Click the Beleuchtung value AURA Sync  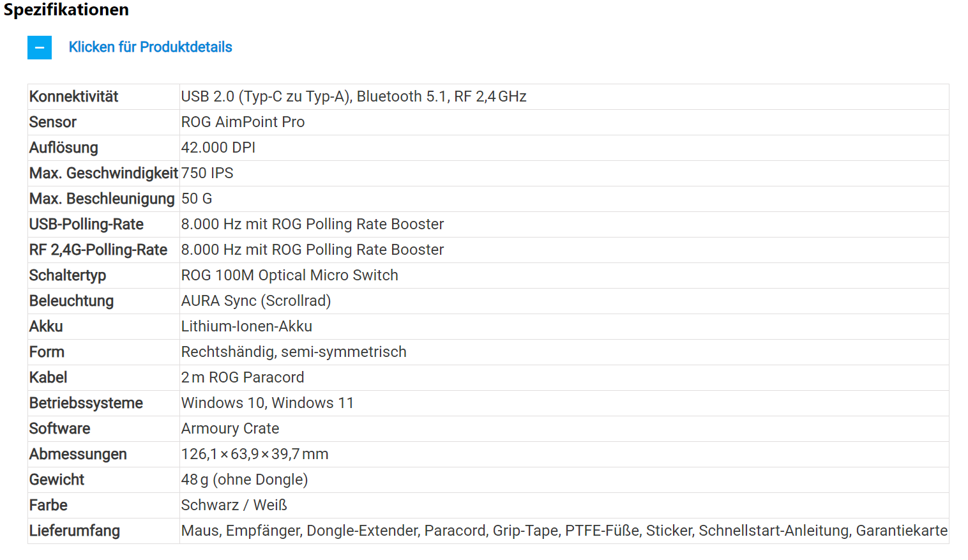point(256,301)
